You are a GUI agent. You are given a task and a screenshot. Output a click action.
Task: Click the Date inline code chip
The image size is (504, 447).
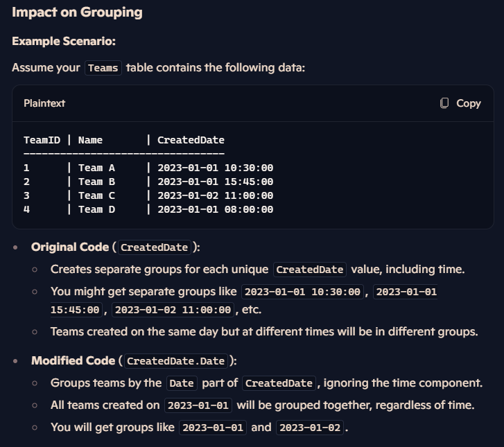coord(182,383)
